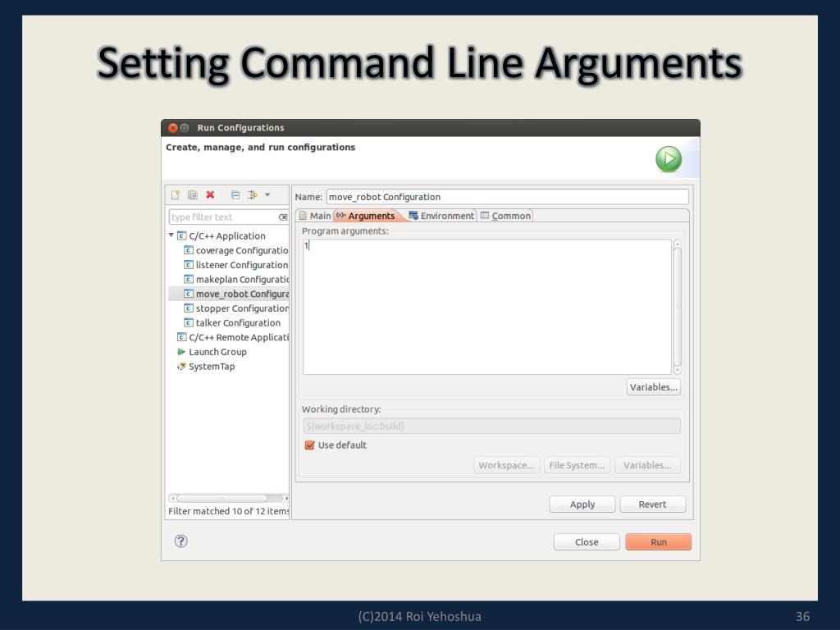840x630 pixels.
Task: Click Variables button in Working directory section
Action: (x=647, y=465)
